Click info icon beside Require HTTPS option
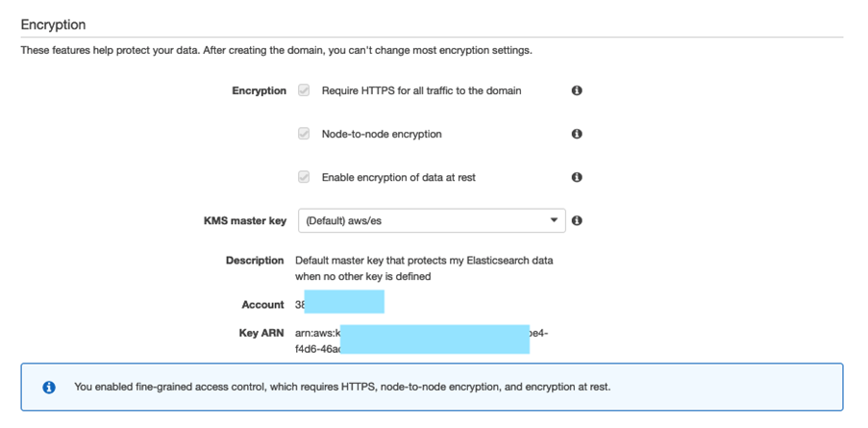 coord(577,90)
